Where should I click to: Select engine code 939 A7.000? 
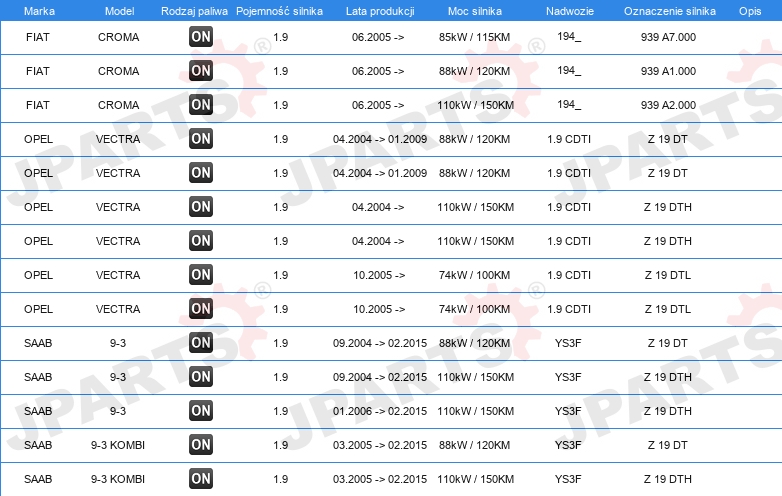[x=668, y=37]
